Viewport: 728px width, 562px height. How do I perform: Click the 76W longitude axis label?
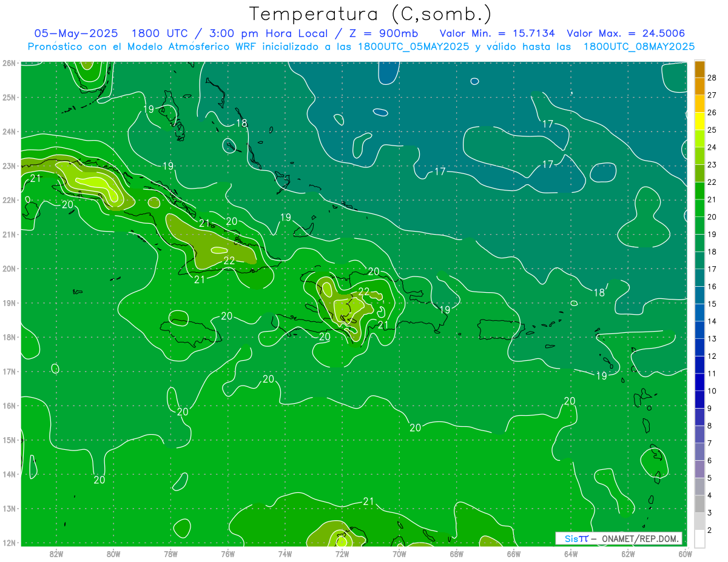tap(227, 554)
